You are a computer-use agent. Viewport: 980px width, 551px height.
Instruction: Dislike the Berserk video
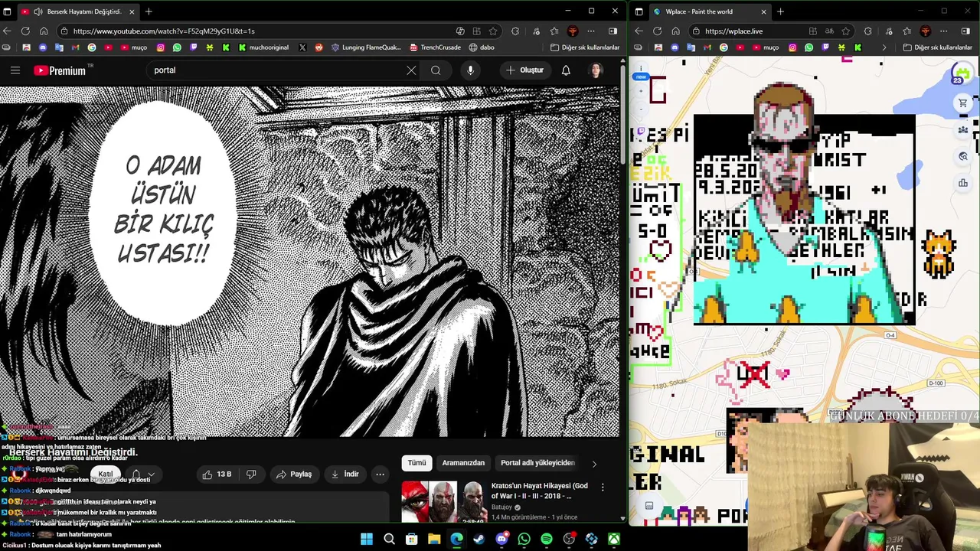[x=250, y=474]
